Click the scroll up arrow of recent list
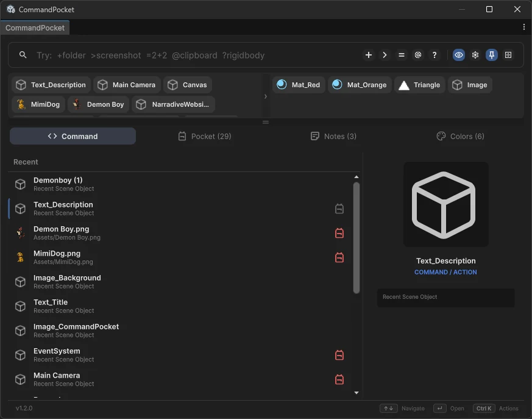This screenshot has width=532, height=419. point(356,177)
